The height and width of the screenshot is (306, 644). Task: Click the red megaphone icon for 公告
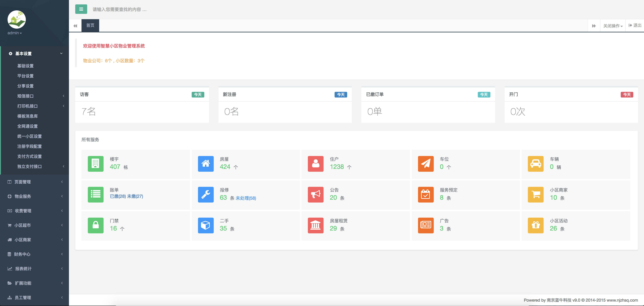pyautogui.click(x=316, y=194)
